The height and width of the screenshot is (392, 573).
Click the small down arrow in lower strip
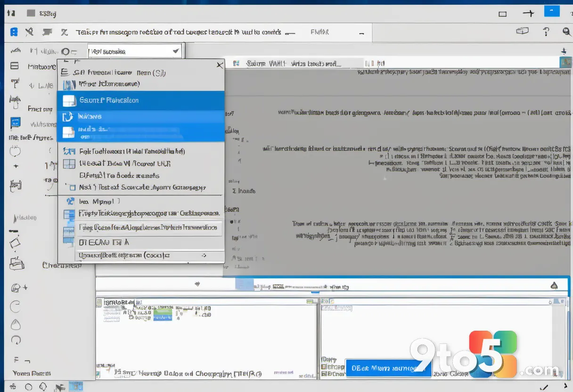coord(197,284)
